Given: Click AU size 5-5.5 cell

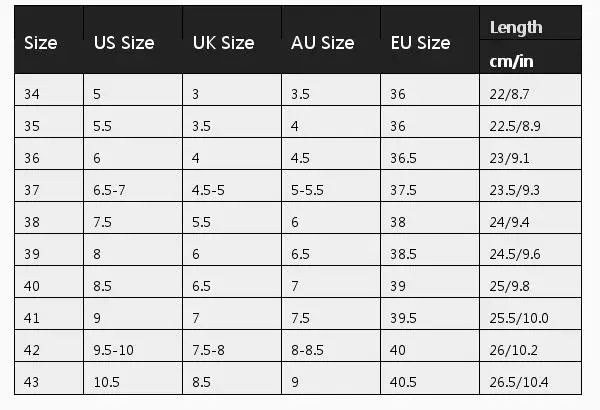Looking at the screenshot, I should point(331,186).
